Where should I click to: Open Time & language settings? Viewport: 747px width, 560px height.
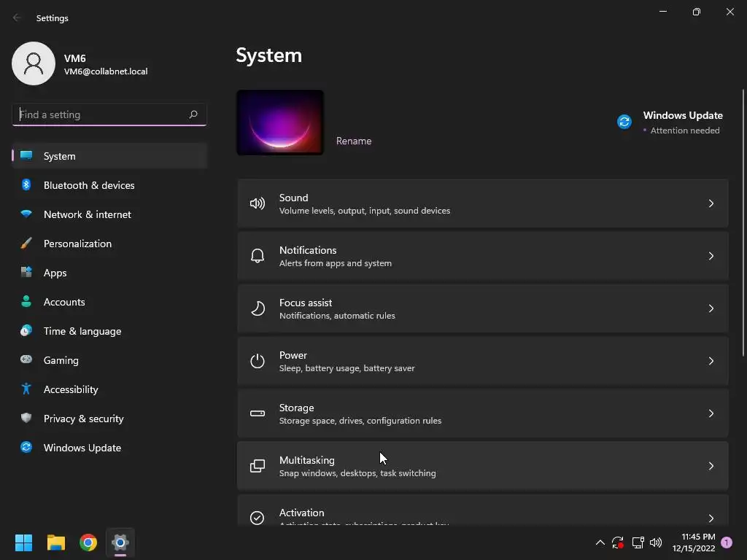(x=109, y=331)
